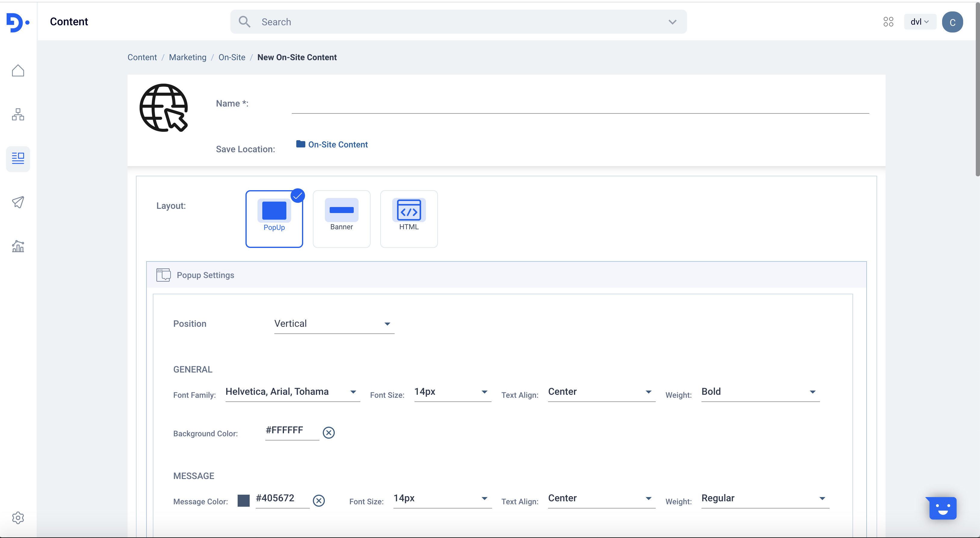Open the chatbot assistant icon

[942, 508]
